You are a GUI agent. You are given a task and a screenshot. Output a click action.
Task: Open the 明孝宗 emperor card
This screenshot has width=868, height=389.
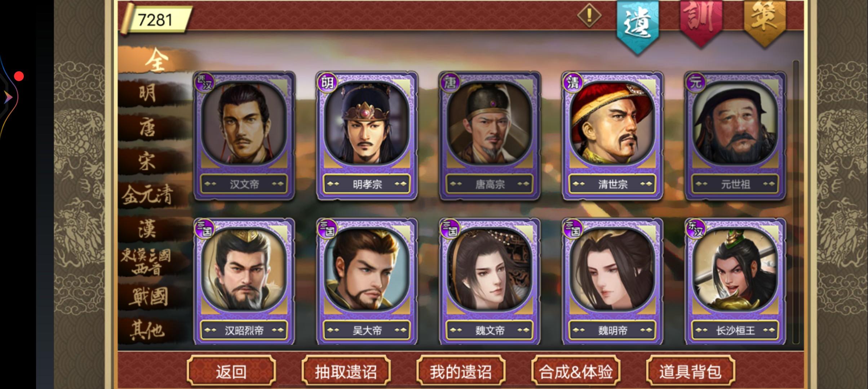pyautogui.click(x=367, y=136)
